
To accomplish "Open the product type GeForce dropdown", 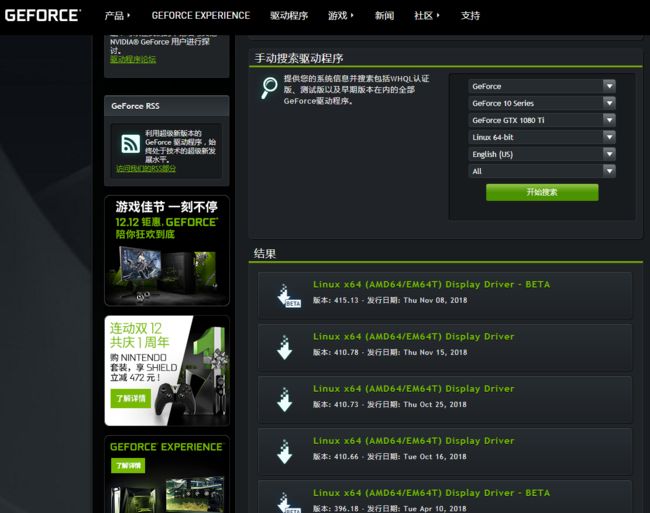I will [542, 86].
